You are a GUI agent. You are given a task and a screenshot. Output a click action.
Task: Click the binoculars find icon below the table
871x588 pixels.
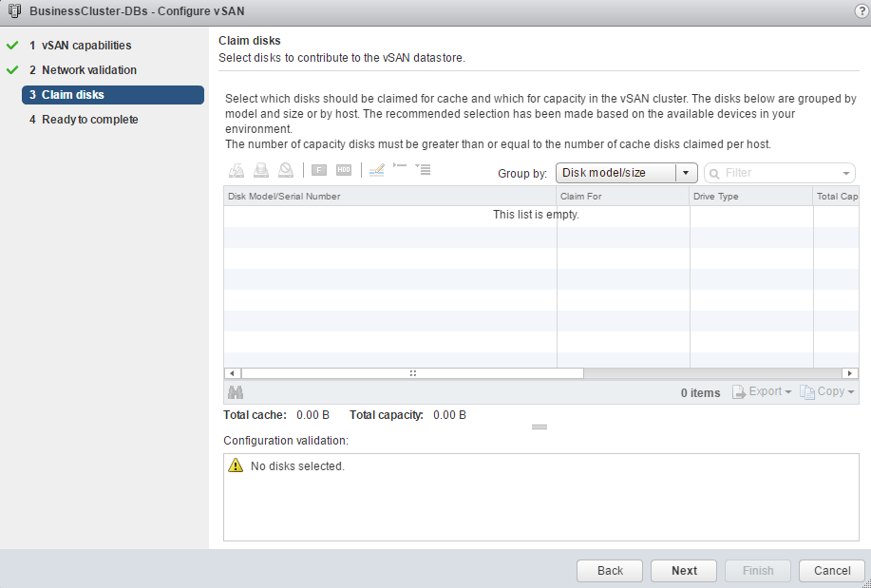click(236, 392)
